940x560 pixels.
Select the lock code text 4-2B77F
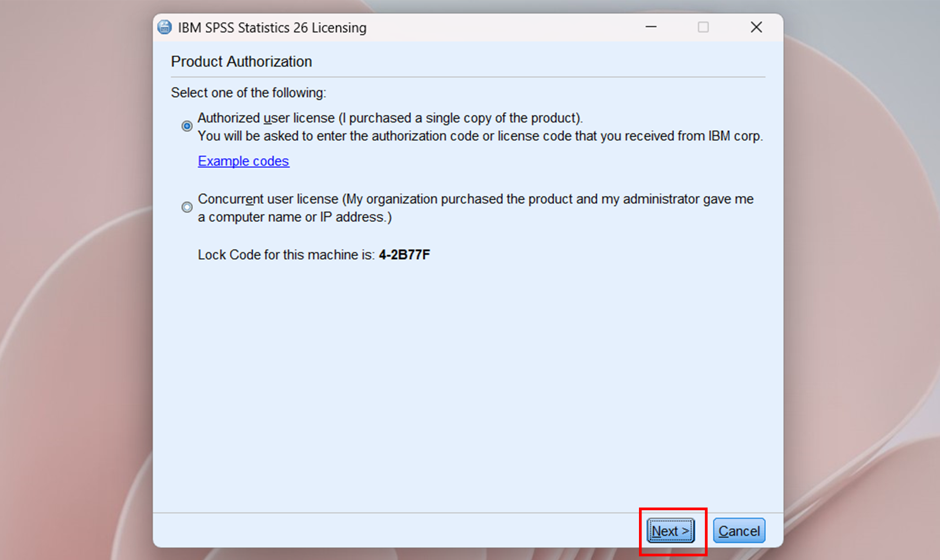[x=404, y=255]
